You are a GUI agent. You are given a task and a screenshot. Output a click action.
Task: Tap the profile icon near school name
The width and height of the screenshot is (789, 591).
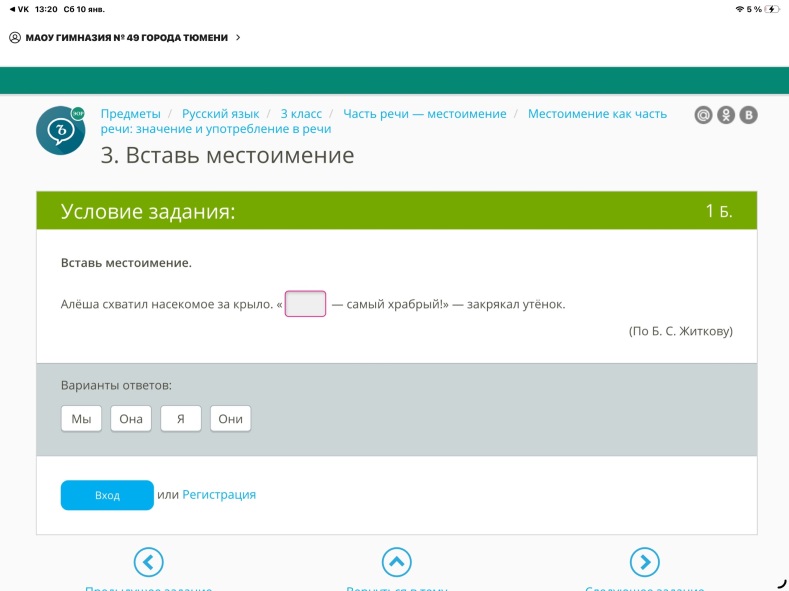pos(15,38)
